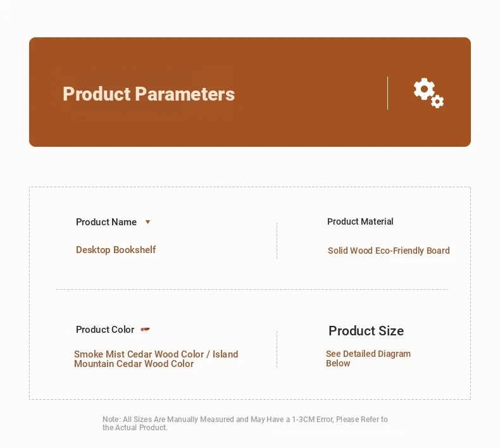Click dashed vertical divider between color and size
Image resolution: width=500 pixels, height=448 pixels.
277,349
